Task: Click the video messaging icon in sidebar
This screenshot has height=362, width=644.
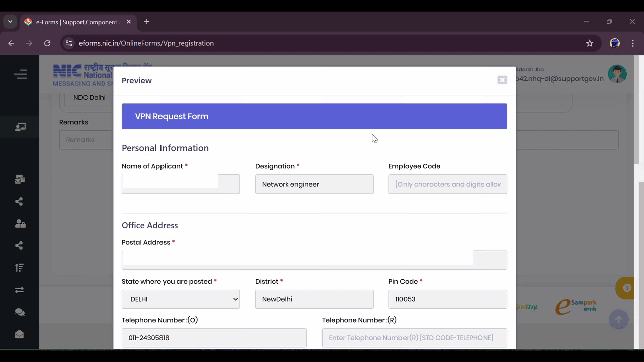Action: point(20,179)
